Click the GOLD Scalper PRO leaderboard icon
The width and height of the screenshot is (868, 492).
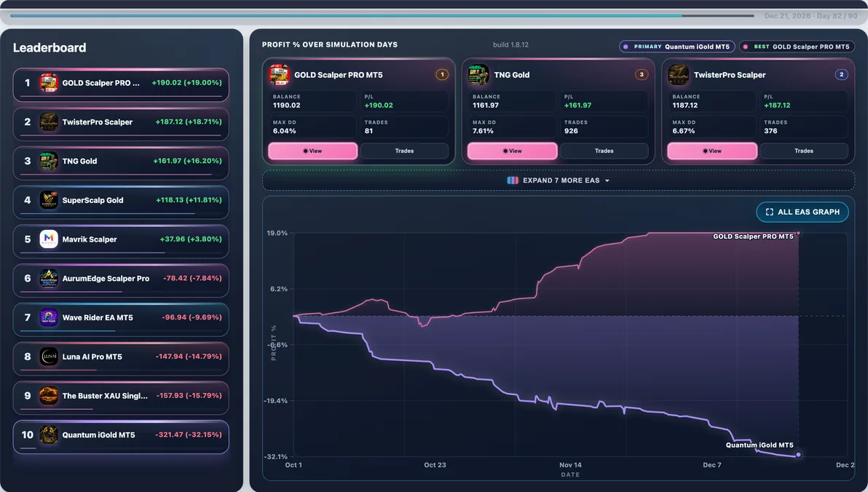click(49, 83)
